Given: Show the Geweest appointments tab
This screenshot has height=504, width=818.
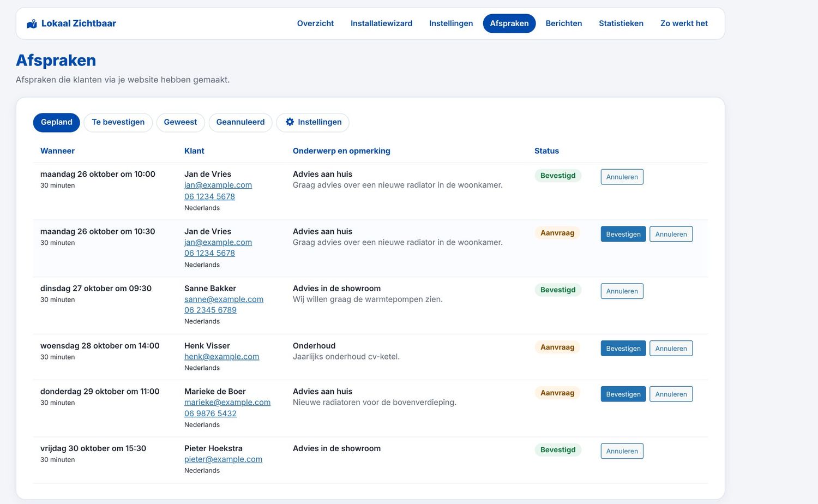Looking at the screenshot, I should pyautogui.click(x=181, y=122).
